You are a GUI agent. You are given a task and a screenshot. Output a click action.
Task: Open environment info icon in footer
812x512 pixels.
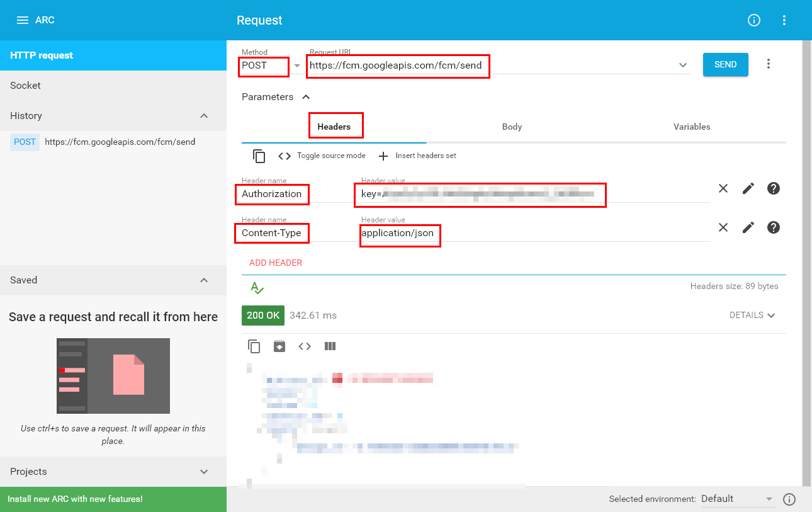(x=789, y=499)
